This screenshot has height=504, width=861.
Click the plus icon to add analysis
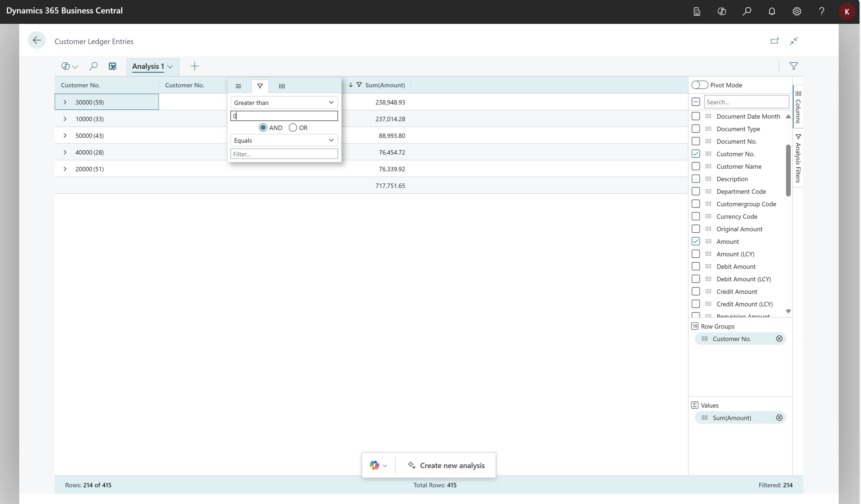[x=194, y=66]
